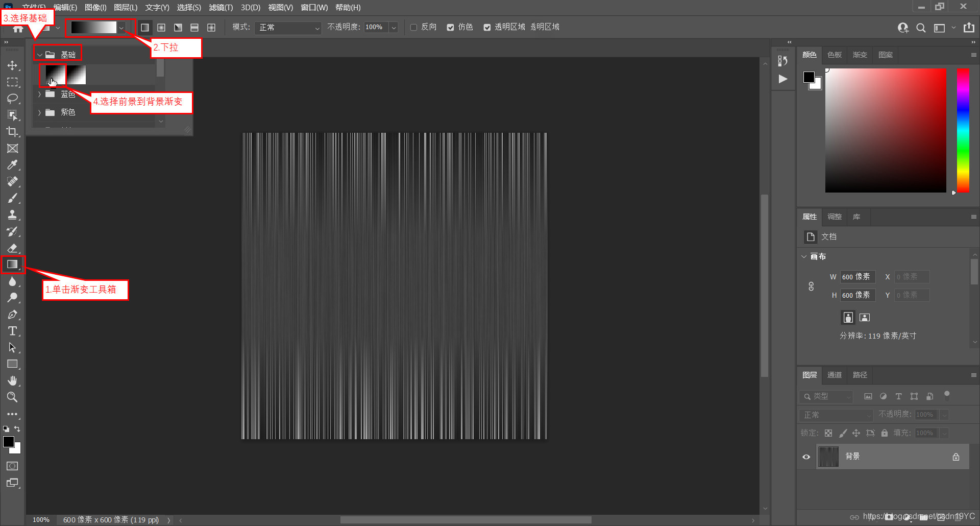
Task: Expand the 紫色 gradient folder
Action: (x=39, y=112)
